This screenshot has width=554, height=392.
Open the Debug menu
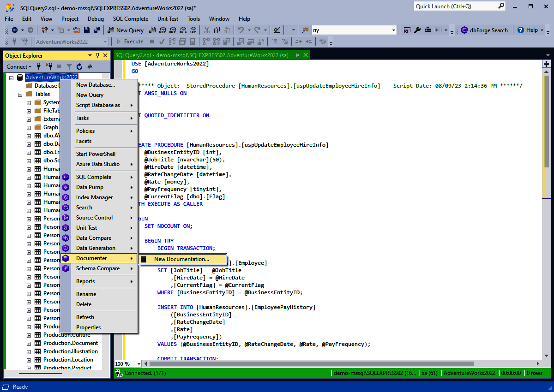(x=96, y=19)
